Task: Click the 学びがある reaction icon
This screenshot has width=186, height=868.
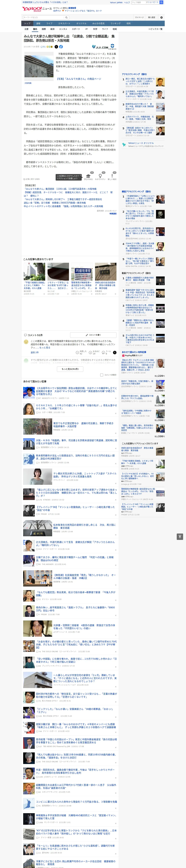Action: (x=89, y=176)
